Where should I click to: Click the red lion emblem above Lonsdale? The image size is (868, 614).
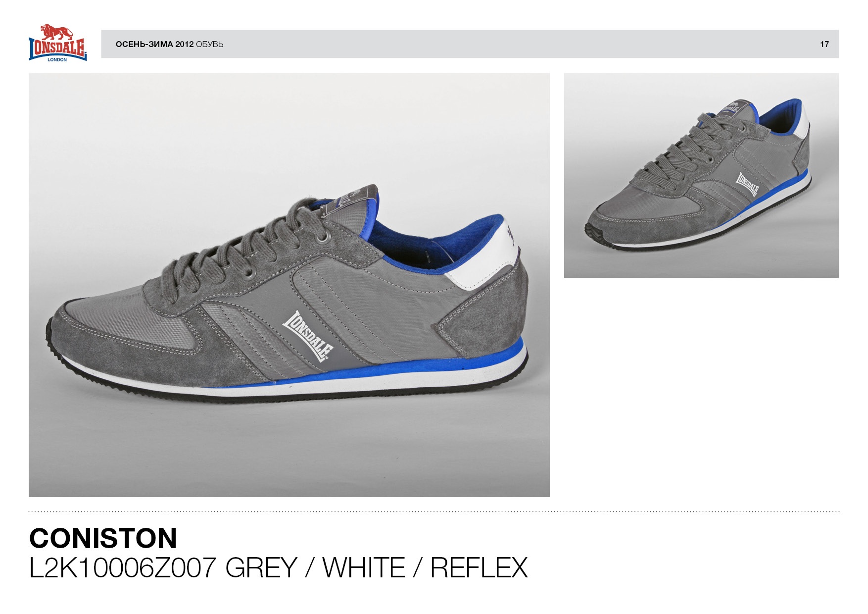click(57, 32)
